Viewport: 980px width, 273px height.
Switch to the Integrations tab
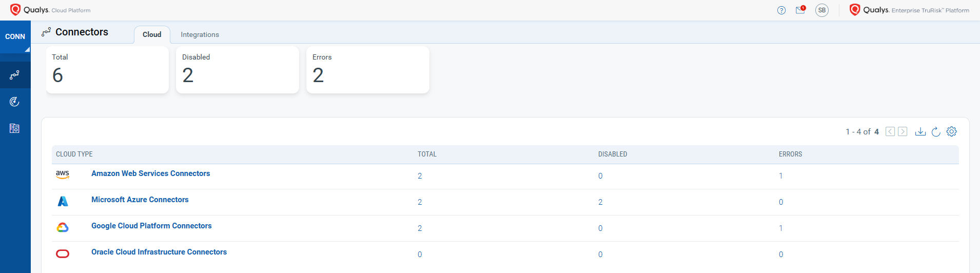click(200, 34)
